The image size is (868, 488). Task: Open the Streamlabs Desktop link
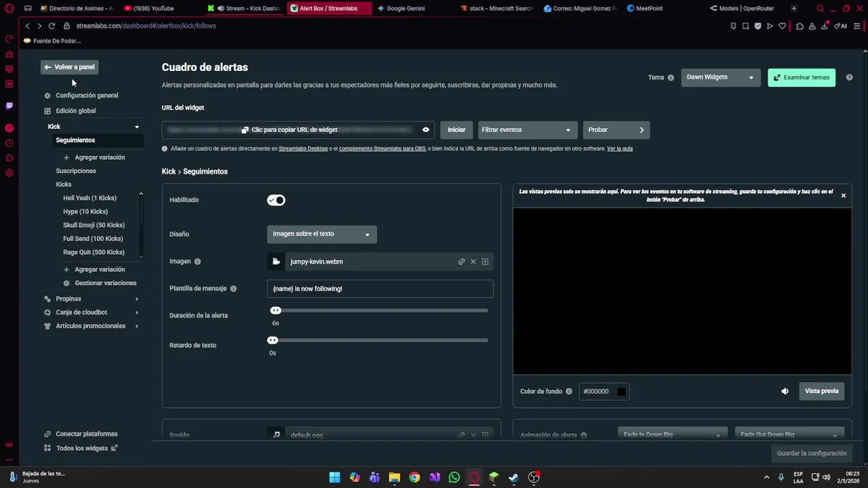pyautogui.click(x=303, y=148)
